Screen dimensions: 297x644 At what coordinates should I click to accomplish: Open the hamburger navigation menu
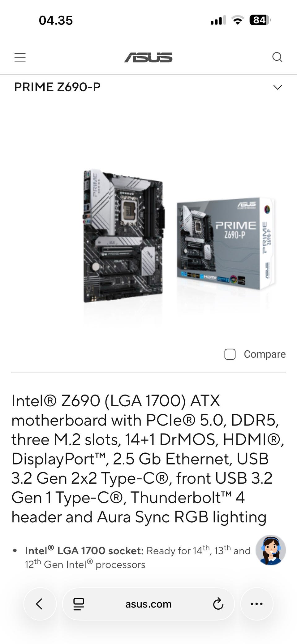(20, 57)
